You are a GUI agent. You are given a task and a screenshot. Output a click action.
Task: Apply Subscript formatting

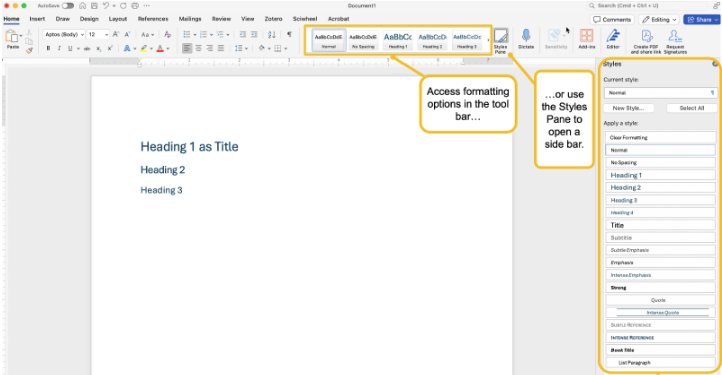coord(99,48)
